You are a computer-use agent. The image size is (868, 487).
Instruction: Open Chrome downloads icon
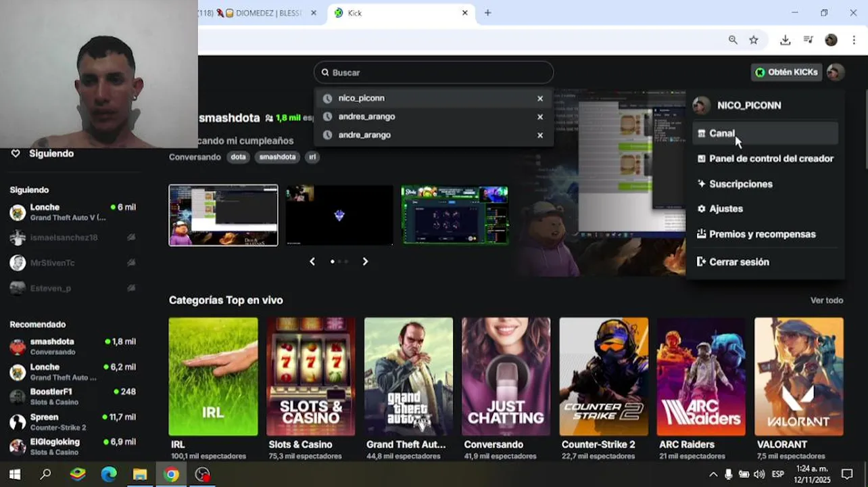click(785, 40)
